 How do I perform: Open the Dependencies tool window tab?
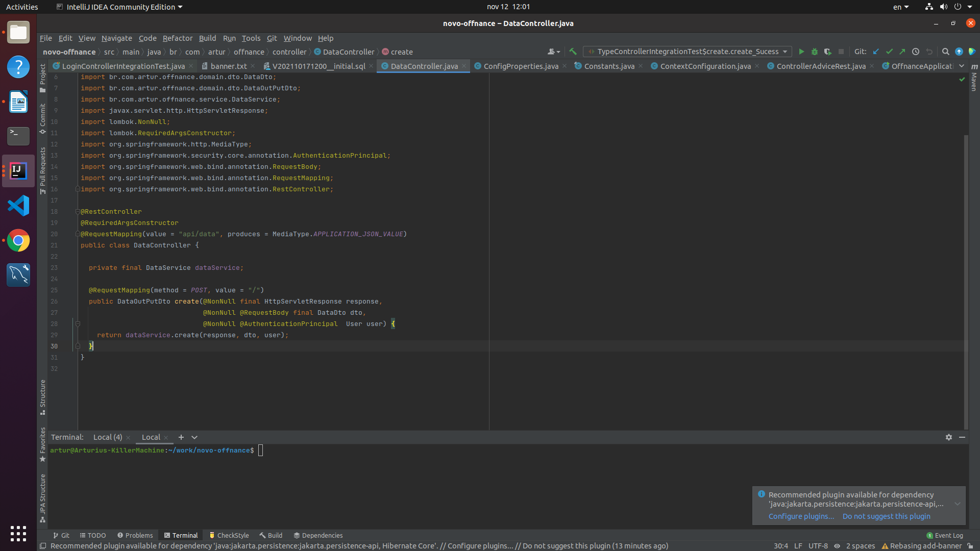pyautogui.click(x=318, y=535)
